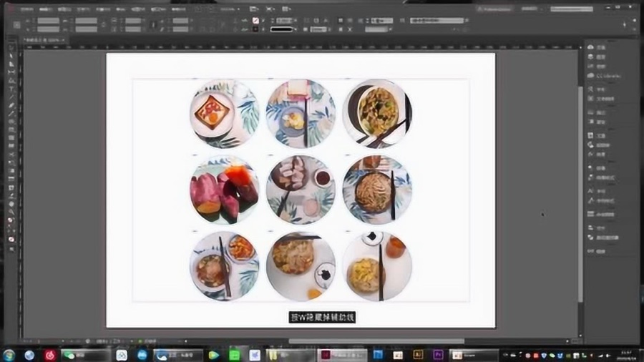Open the zoom level dropdown in application bar
This screenshot has width=644, height=362.
(x=230, y=9)
